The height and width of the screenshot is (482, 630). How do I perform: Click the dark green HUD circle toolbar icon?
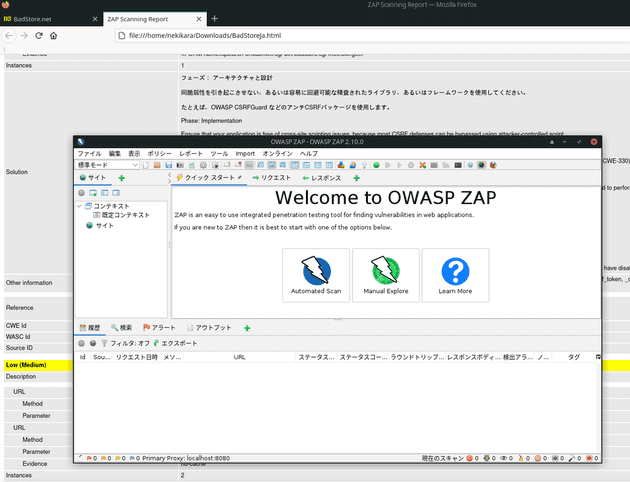(481, 165)
